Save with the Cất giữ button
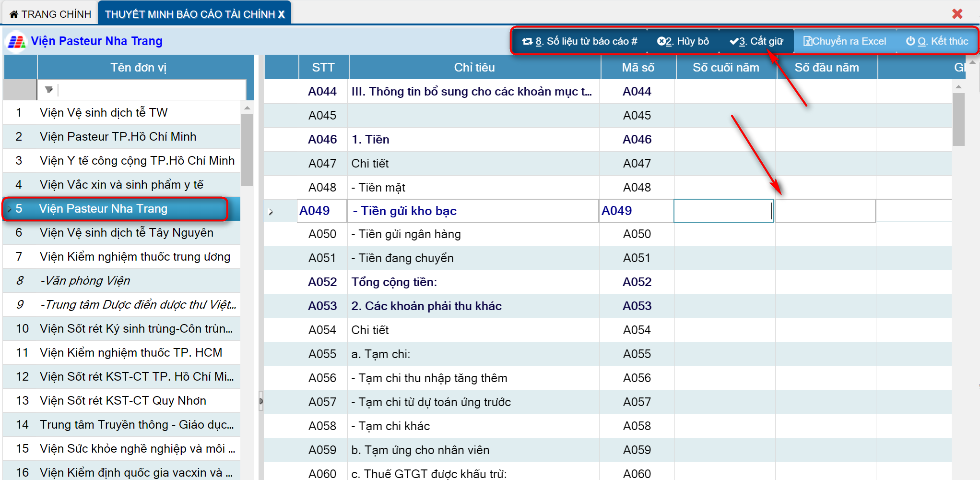This screenshot has width=980, height=480. [756, 41]
